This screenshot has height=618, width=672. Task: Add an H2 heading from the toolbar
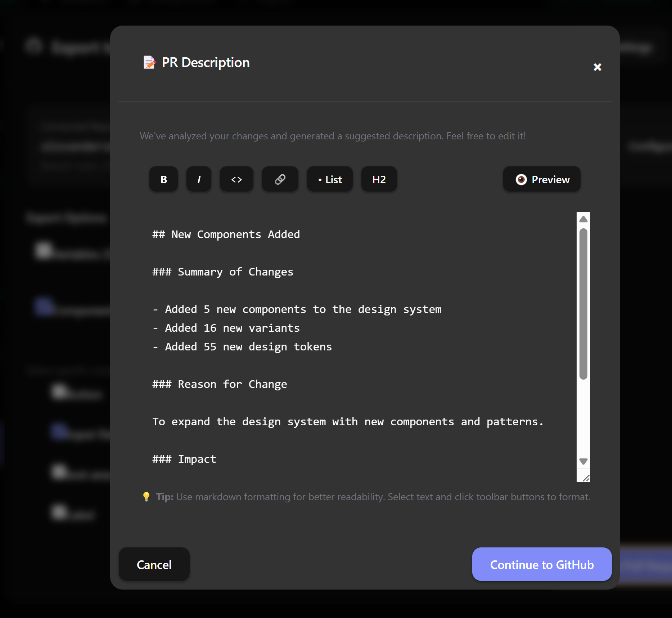[x=379, y=179]
